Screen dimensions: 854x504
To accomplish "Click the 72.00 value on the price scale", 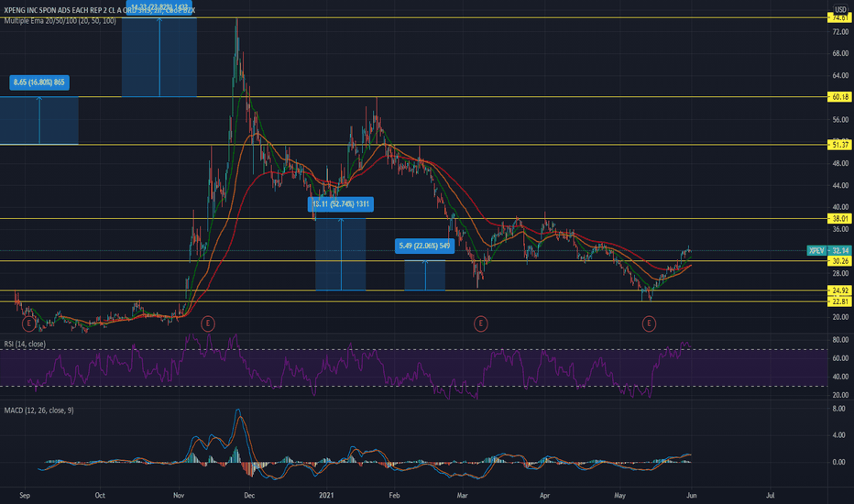I will (x=840, y=32).
